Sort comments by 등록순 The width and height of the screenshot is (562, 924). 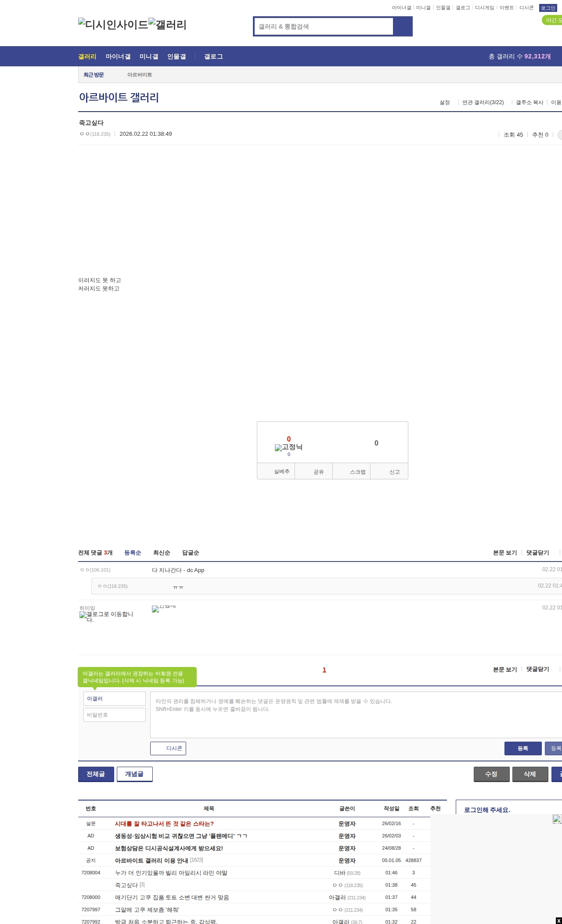133,553
